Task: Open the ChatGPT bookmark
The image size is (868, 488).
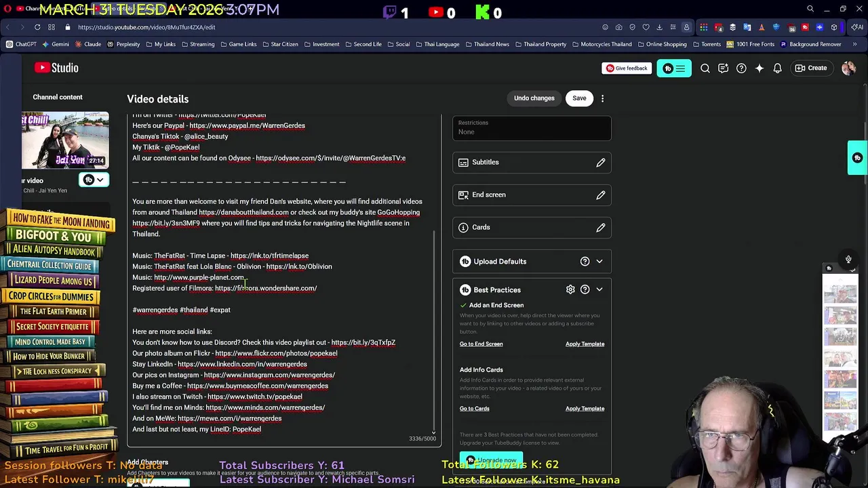Action: (x=21, y=45)
